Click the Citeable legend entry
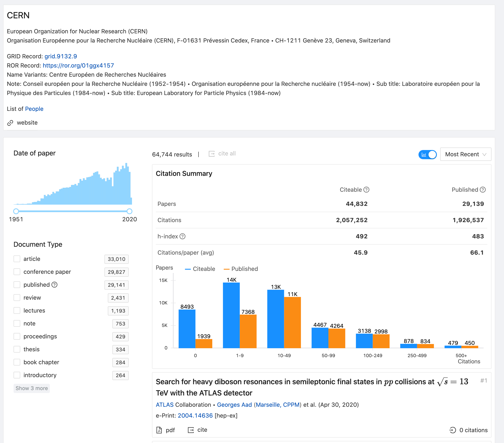504x443 pixels. point(200,269)
